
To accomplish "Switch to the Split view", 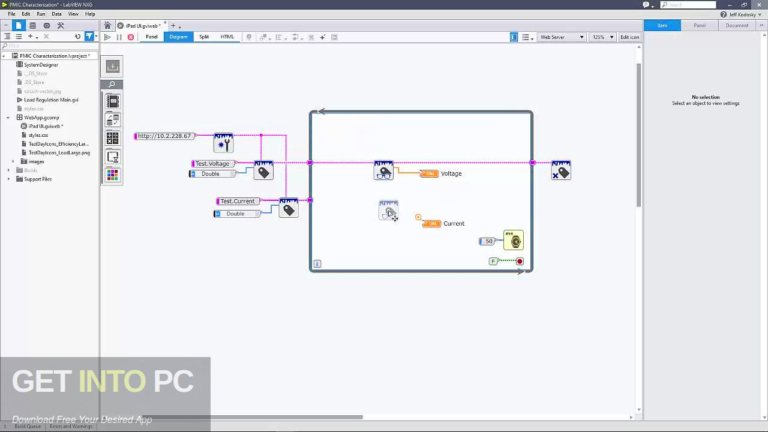I will (x=204, y=37).
